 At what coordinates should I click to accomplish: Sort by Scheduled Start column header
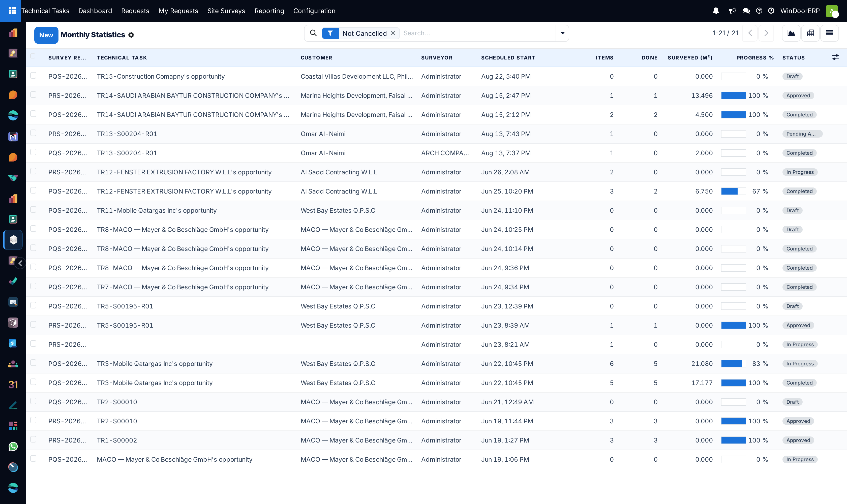pos(508,58)
